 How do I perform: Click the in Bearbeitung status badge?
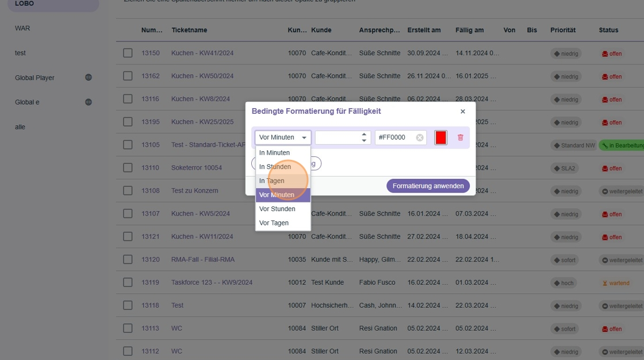(x=622, y=145)
